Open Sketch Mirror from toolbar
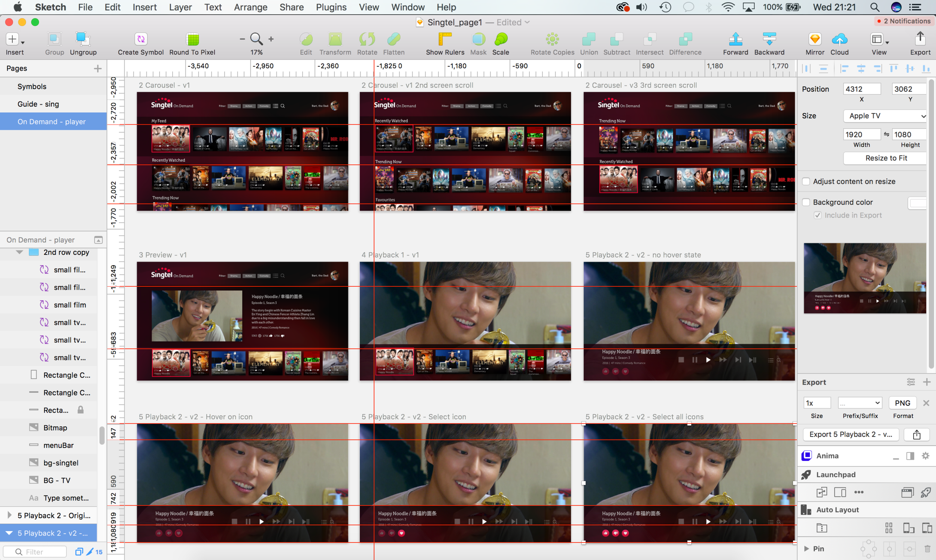Viewport: 936px width, 560px height. point(814,39)
